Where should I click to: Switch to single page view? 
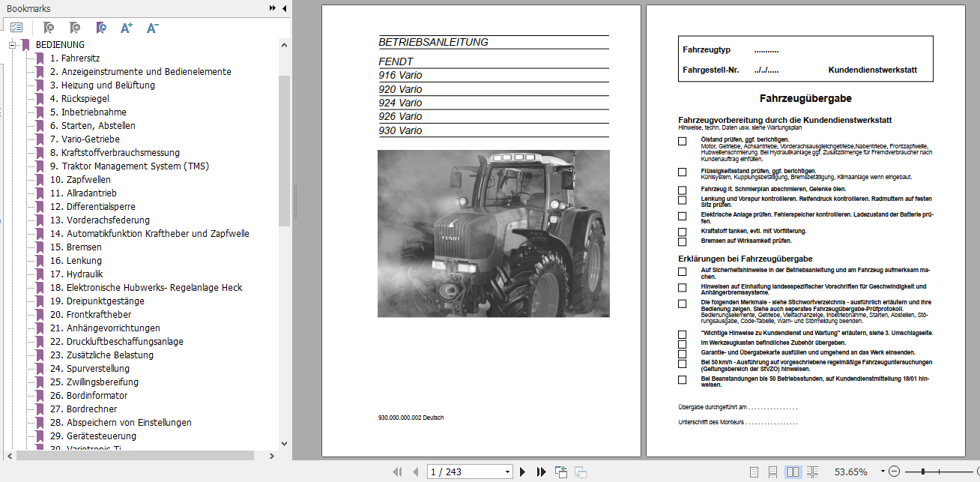click(x=753, y=472)
